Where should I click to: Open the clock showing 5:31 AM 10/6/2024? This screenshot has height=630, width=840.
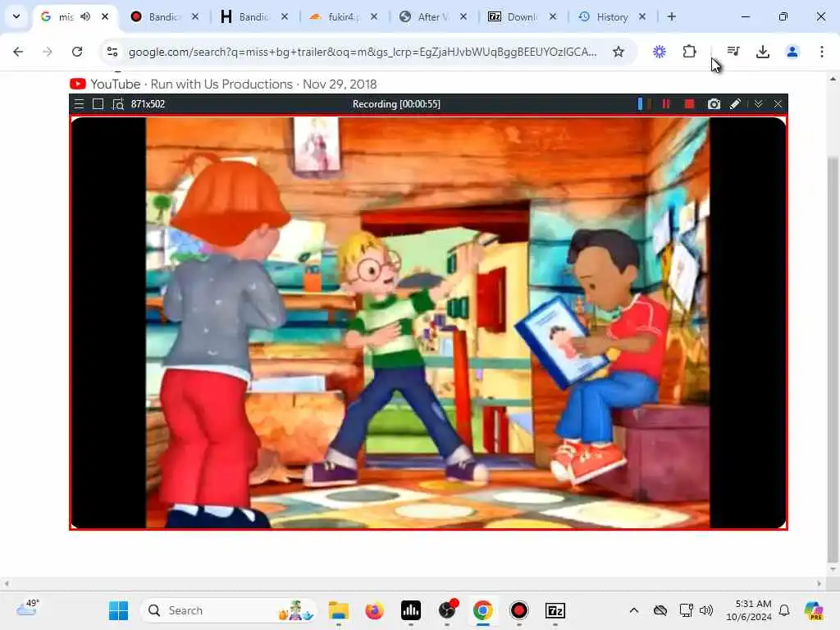pyautogui.click(x=749, y=610)
